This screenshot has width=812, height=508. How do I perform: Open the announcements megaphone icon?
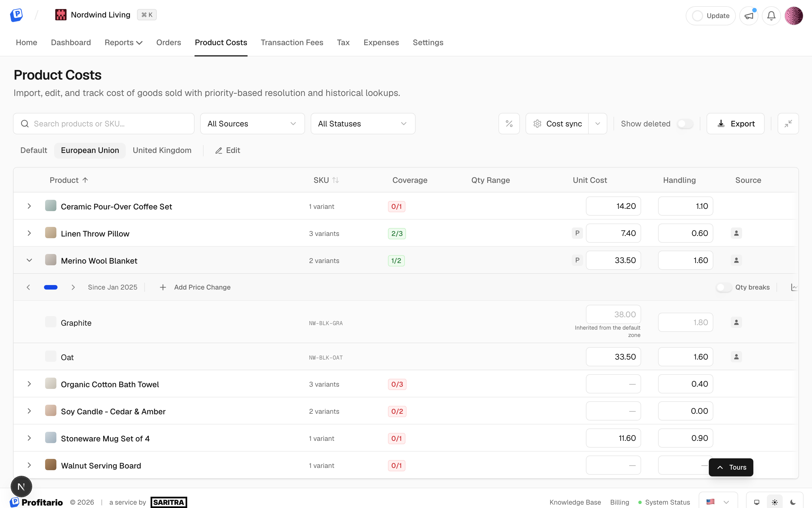coord(749,16)
